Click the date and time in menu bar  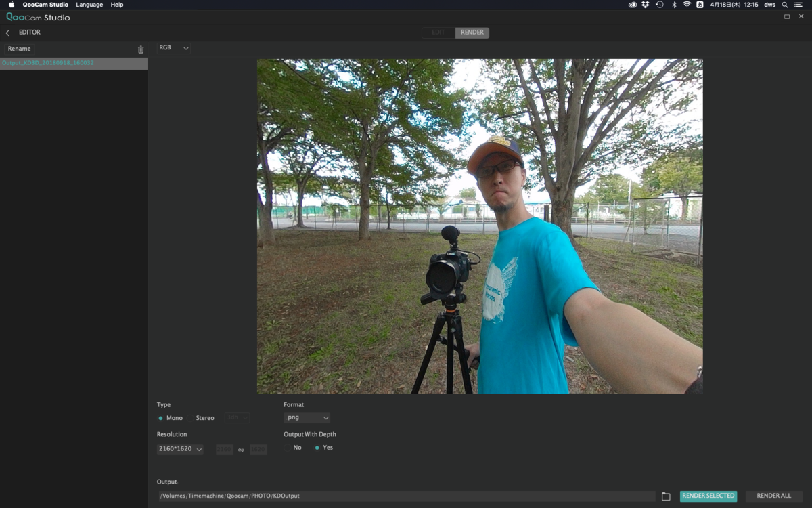734,5
